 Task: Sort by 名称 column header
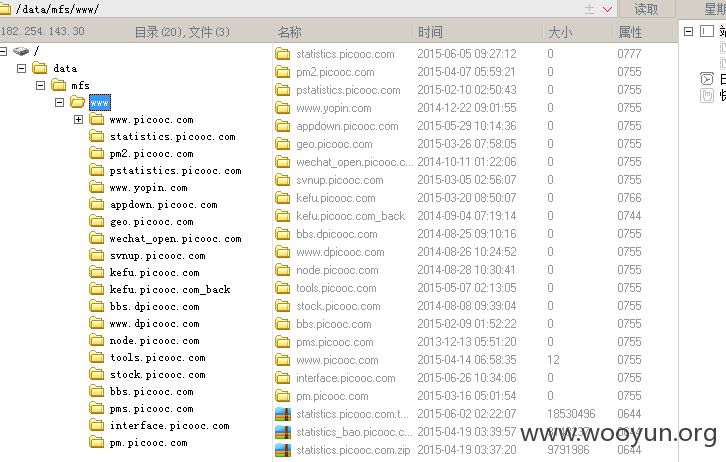pos(289,32)
